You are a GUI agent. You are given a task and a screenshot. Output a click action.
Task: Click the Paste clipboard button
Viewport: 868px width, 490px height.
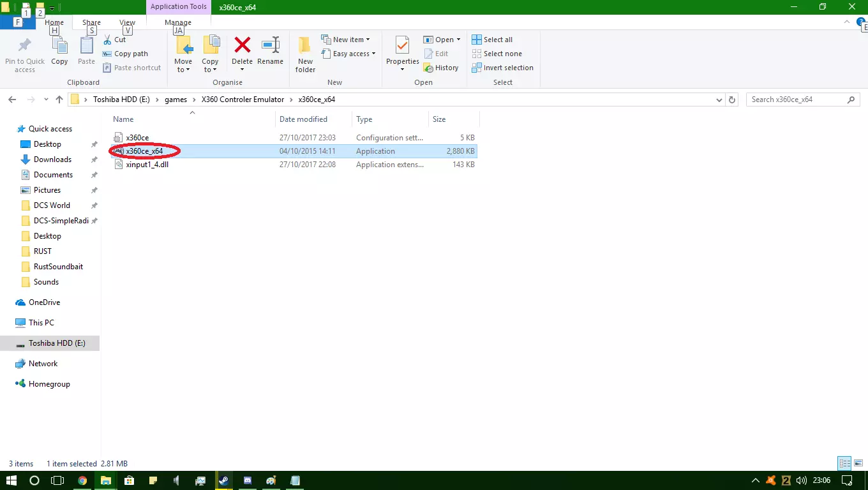86,52
